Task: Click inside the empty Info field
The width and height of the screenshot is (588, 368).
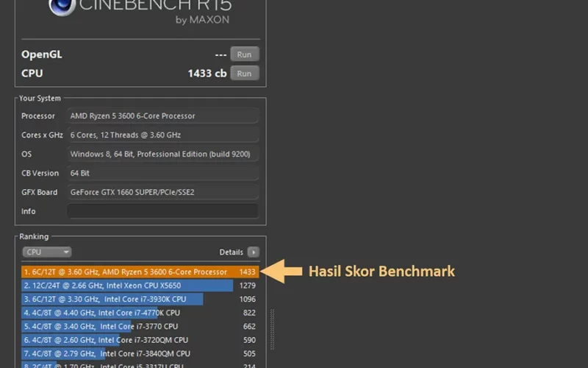Action: tap(162, 211)
